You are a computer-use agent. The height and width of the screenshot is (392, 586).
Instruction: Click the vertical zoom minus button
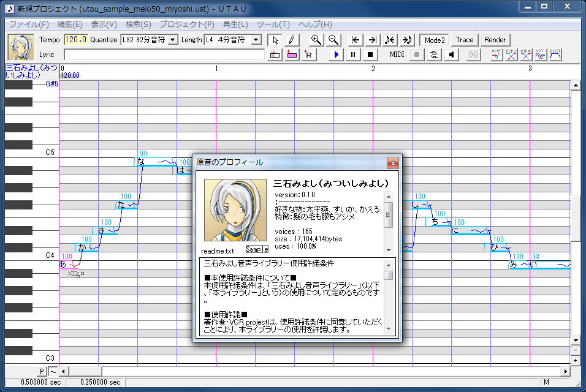click(575, 350)
